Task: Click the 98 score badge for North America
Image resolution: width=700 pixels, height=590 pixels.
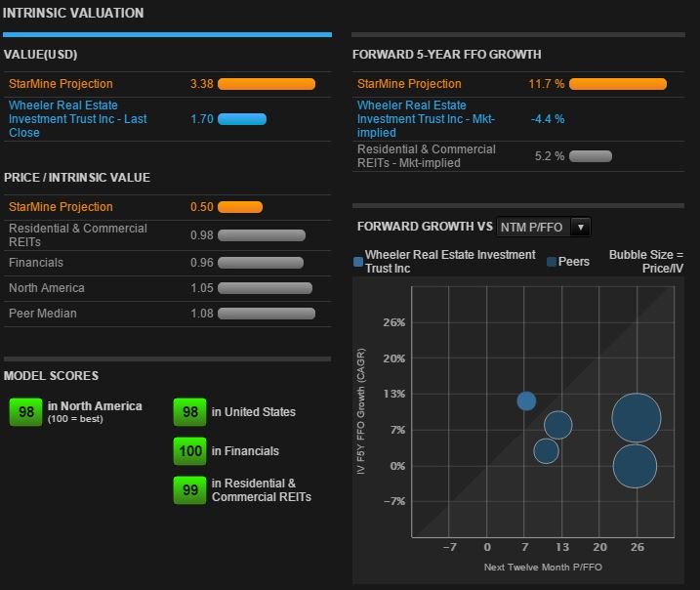Action: [26, 412]
